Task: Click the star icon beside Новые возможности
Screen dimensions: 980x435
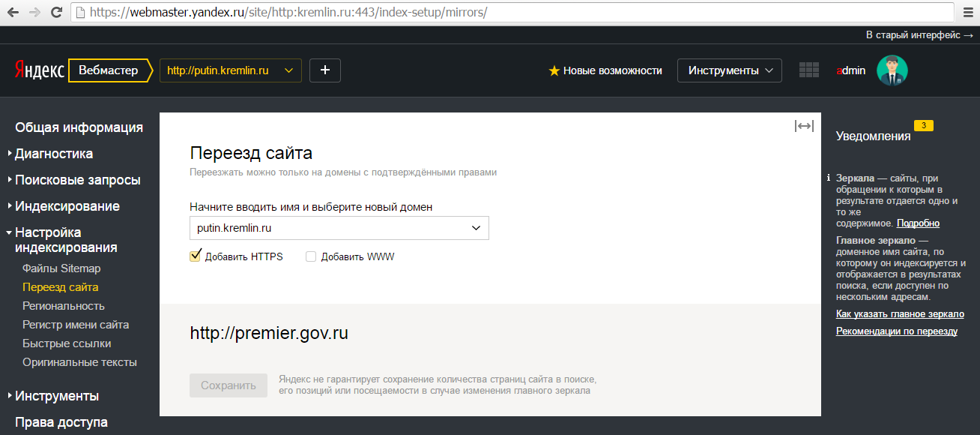Action: tap(554, 70)
